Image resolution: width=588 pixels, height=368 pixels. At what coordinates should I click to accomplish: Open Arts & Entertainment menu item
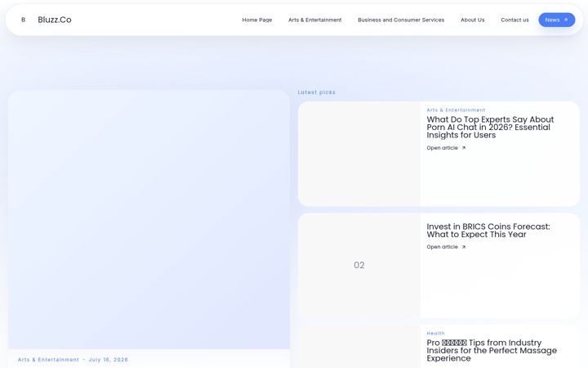pos(314,20)
